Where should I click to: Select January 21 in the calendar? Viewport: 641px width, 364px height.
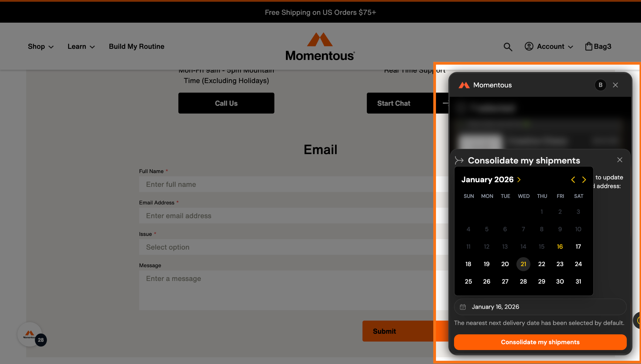(523, 264)
